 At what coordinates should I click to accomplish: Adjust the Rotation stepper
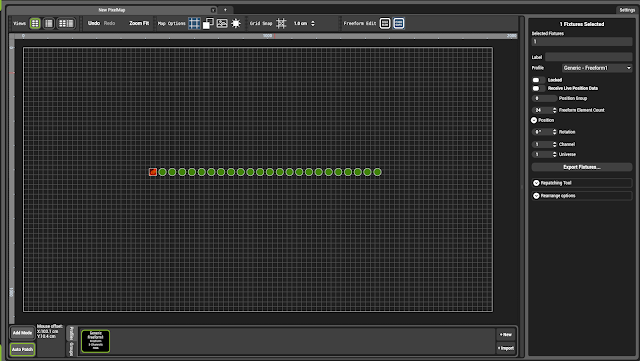point(554,132)
